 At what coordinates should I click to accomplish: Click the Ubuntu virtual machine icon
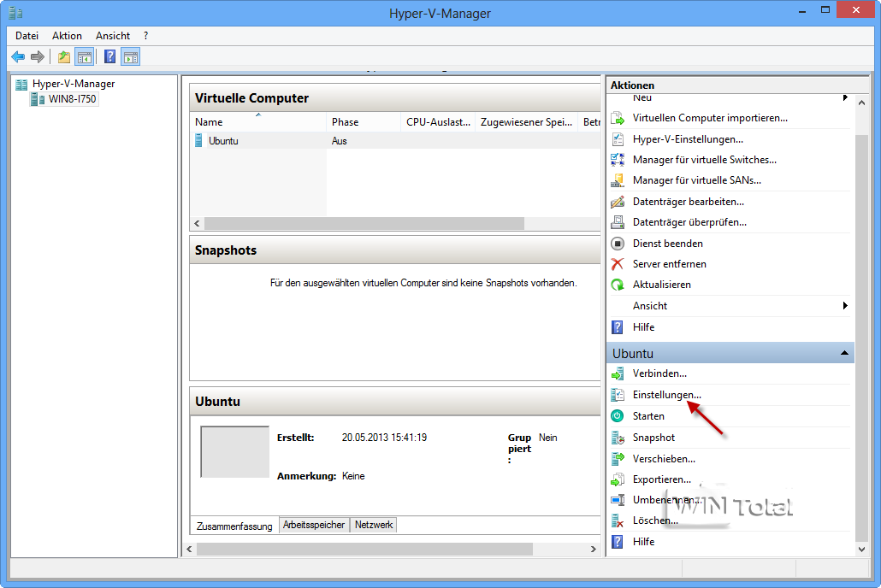click(x=198, y=140)
